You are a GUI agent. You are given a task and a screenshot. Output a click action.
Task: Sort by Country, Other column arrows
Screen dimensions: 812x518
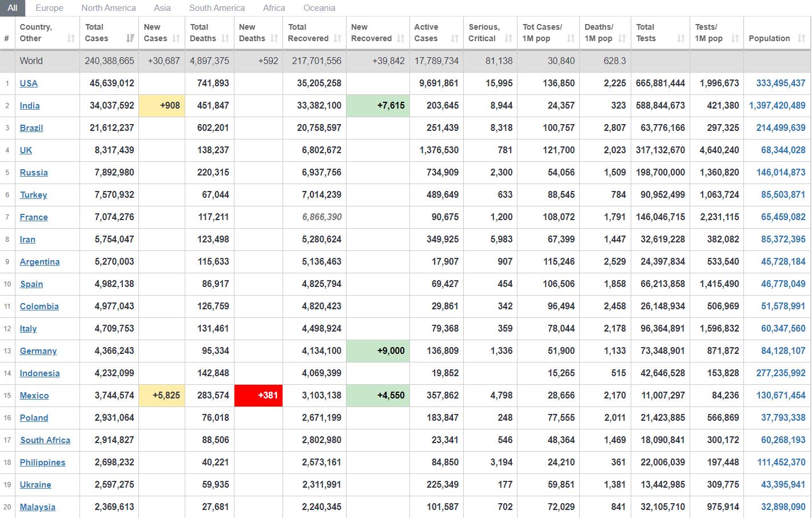71,38
